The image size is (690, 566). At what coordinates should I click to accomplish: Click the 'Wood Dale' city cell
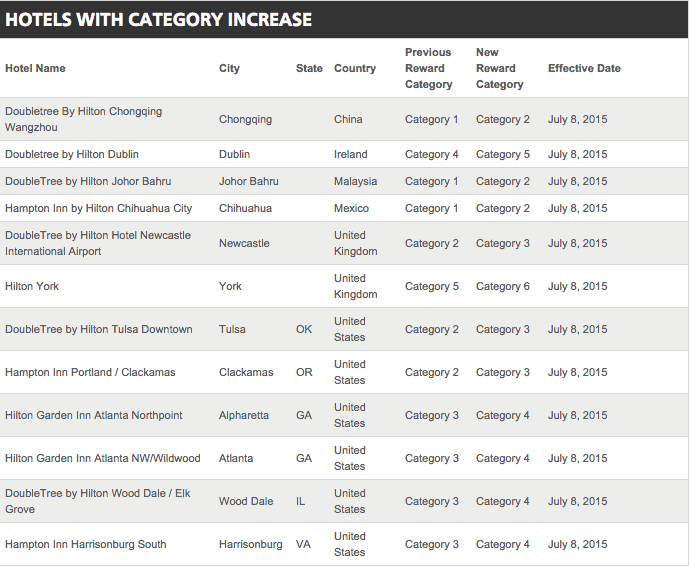pos(246,501)
